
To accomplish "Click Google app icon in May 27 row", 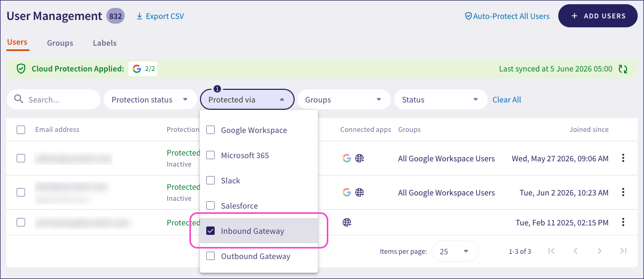I will pos(346,158).
